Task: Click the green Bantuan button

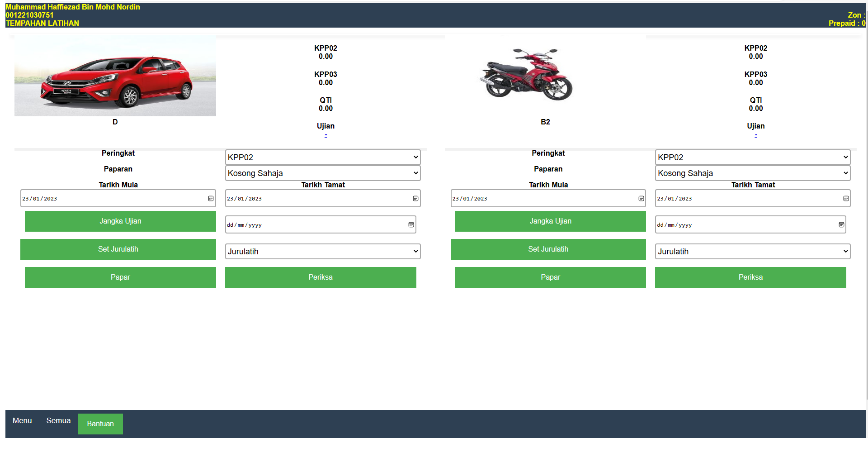Action: tap(100, 424)
